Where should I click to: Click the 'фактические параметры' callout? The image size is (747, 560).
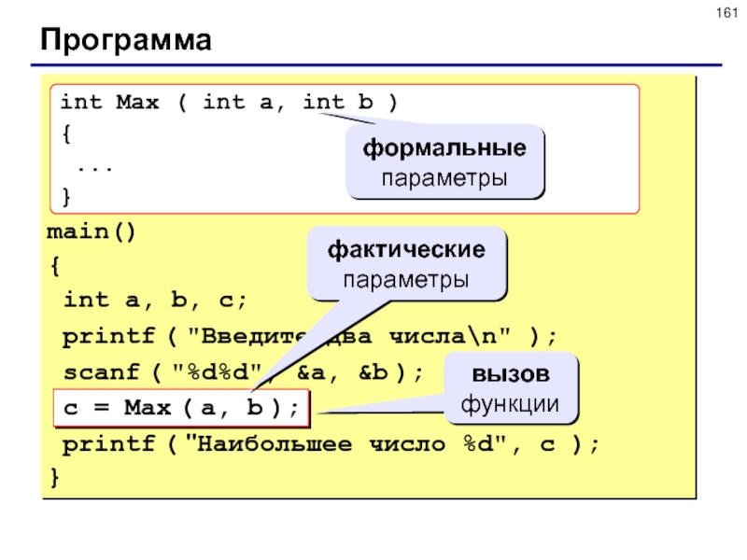pos(407,264)
